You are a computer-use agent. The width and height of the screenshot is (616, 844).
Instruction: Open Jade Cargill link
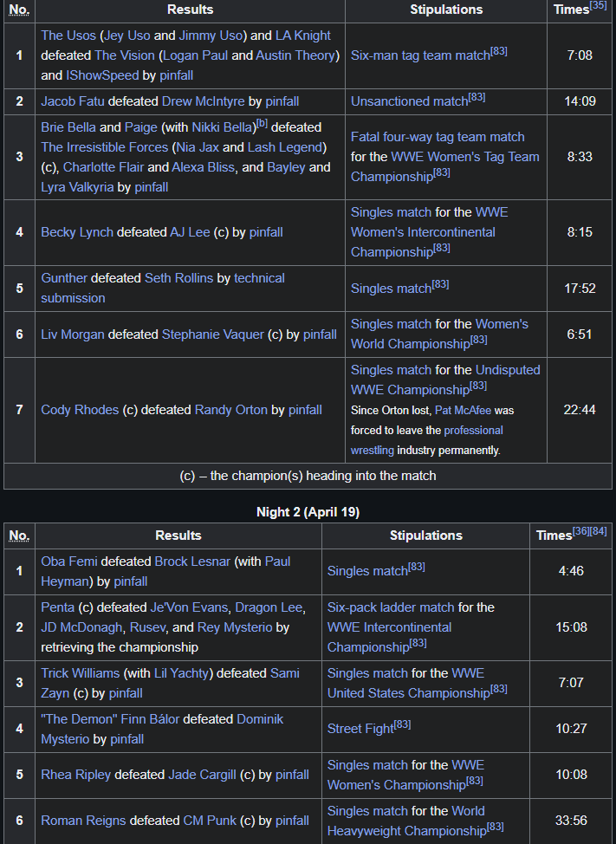(x=202, y=775)
